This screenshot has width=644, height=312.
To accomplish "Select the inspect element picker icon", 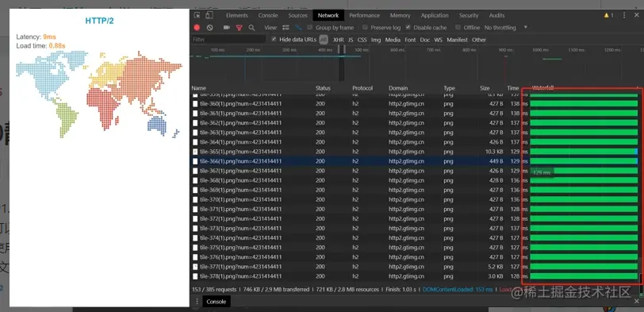I will pos(197,15).
